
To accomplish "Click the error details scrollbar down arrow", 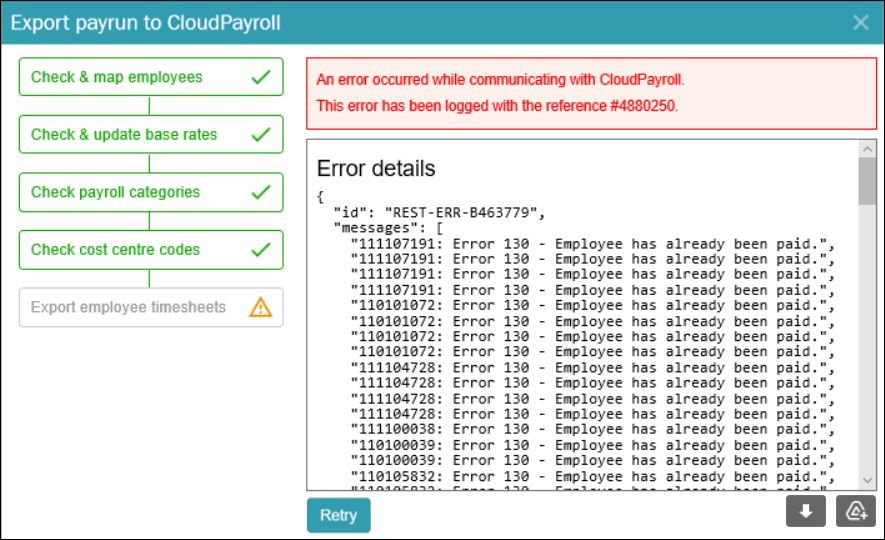I will [868, 481].
